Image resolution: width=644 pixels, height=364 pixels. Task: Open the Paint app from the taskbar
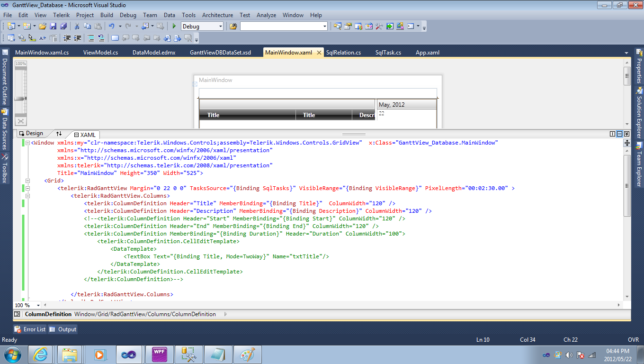pyautogui.click(x=248, y=354)
